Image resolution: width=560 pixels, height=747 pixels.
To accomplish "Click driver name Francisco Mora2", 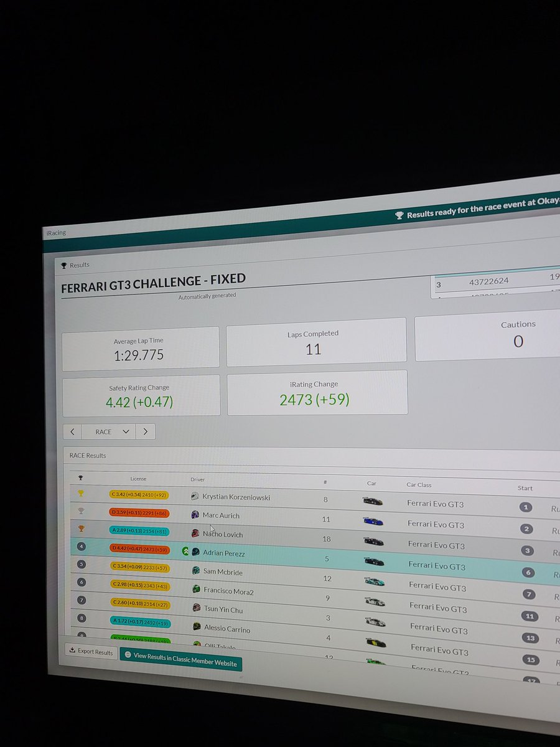I will (x=229, y=591).
